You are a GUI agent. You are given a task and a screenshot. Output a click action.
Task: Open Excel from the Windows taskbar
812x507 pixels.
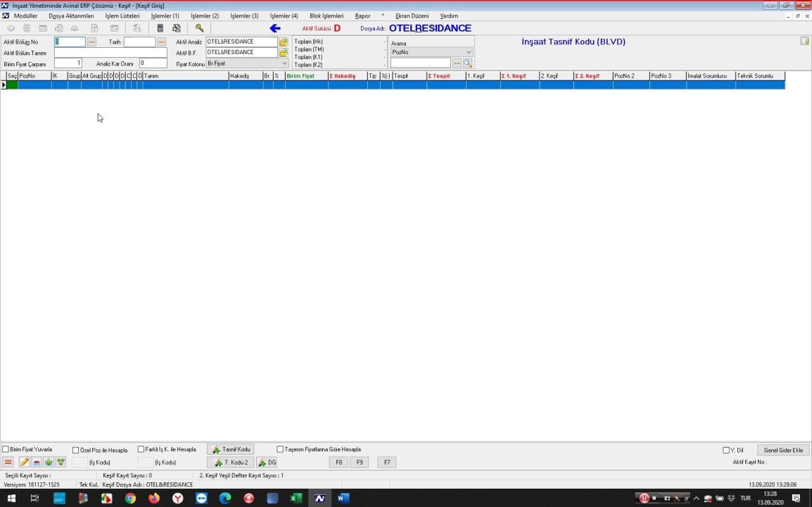[296, 499]
